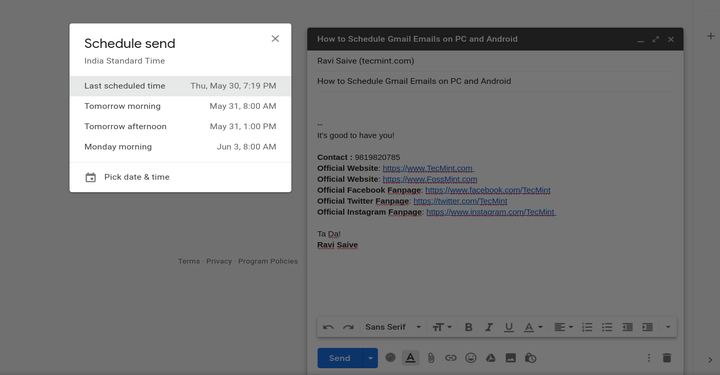Minimize the compose window

click(641, 40)
